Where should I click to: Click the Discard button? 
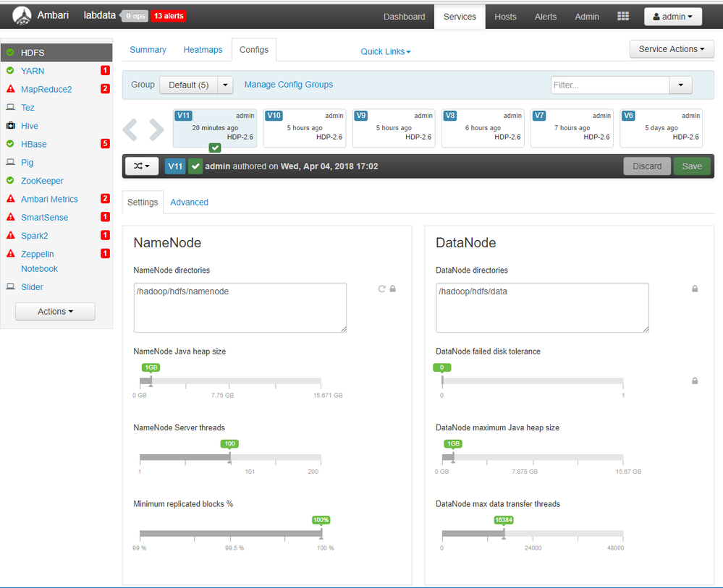(647, 166)
